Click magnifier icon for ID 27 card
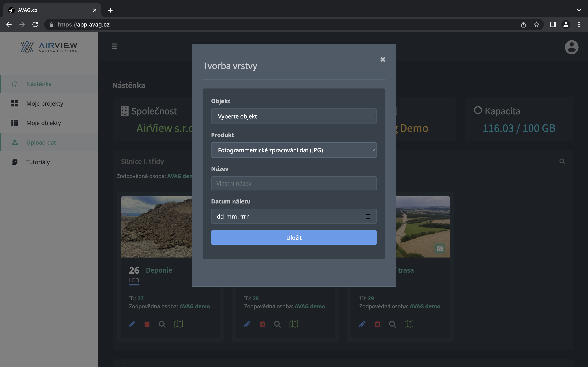588x367 pixels. pos(162,324)
